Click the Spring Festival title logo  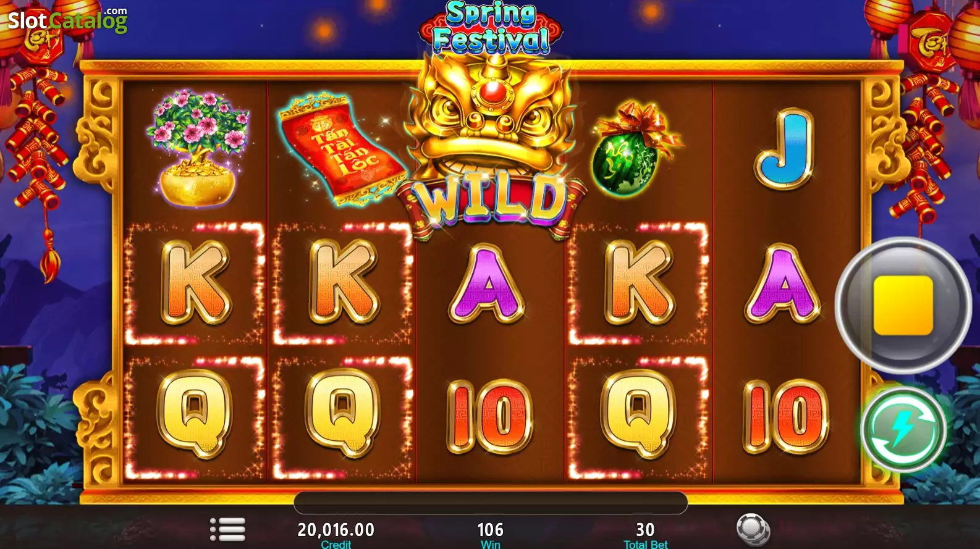[491, 28]
